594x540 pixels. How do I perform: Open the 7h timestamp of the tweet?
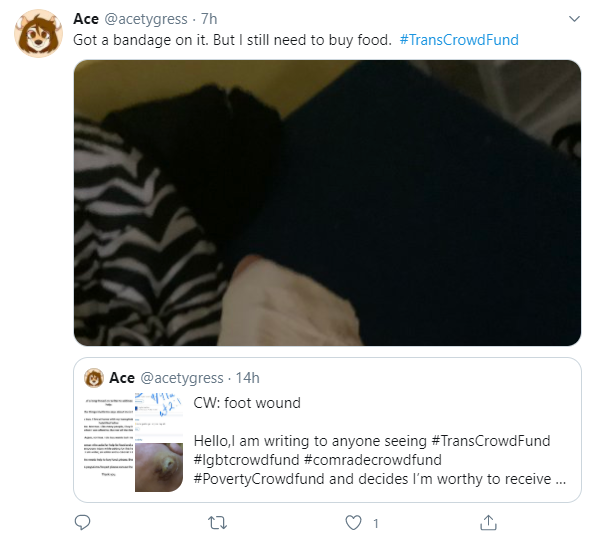(209, 19)
